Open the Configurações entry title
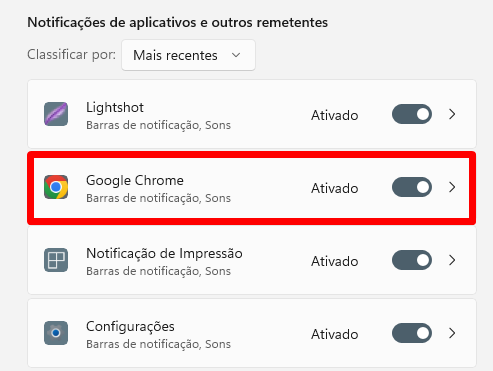Viewport: 493px width, 371px height. click(130, 327)
